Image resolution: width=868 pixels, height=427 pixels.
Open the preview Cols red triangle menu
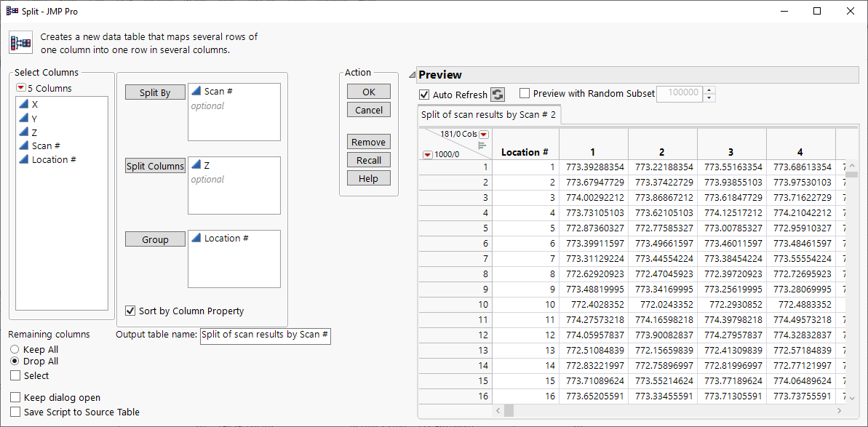coord(484,135)
